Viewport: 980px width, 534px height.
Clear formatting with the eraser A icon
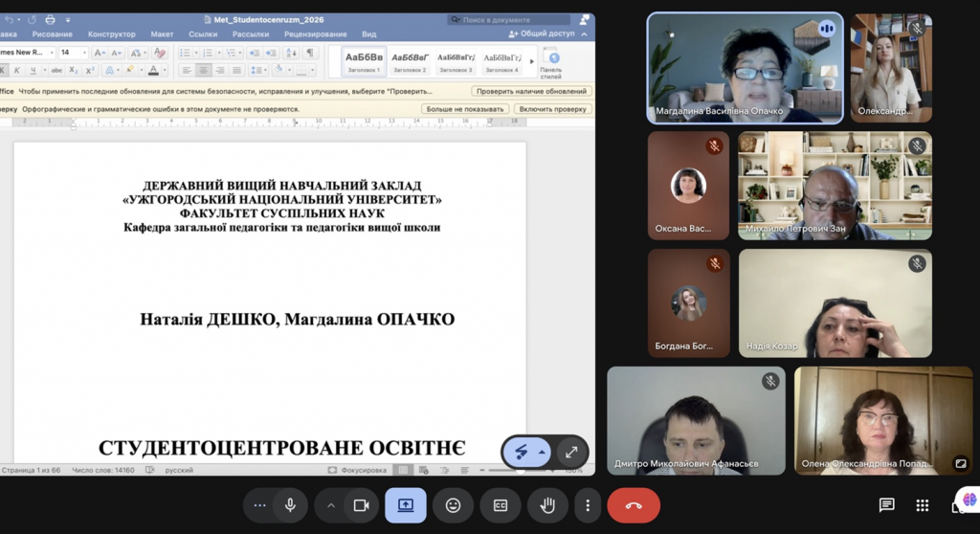click(160, 54)
